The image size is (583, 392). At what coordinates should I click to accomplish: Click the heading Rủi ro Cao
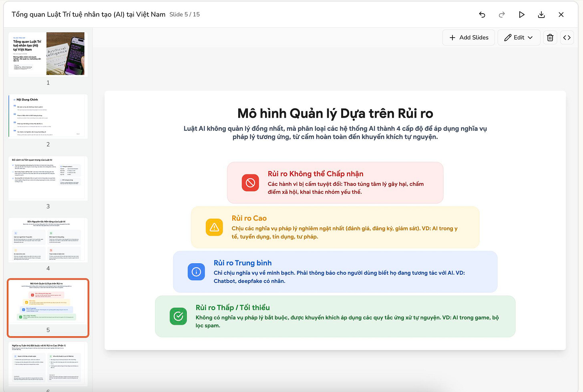coord(249,218)
